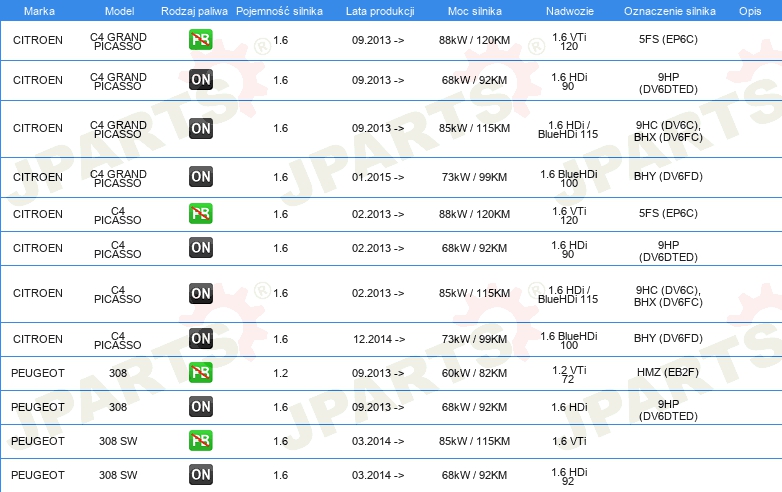Image resolution: width=782 pixels, height=492 pixels.
Task: Select '9HP (DV6DTED)' in Peugeot 308 row
Action: click(x=668, y=410)
